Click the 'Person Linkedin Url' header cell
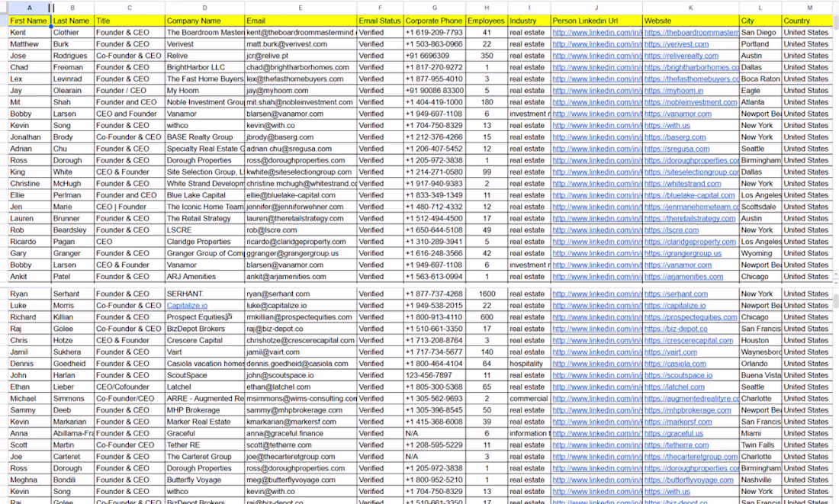This screenshot has width=839, height=504. coord(596,21)
